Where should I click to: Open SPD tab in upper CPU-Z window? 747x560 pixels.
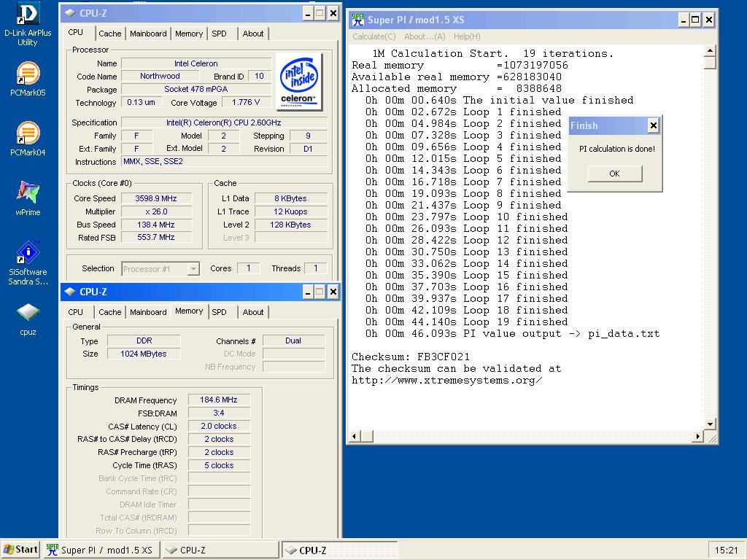point(219,34)
